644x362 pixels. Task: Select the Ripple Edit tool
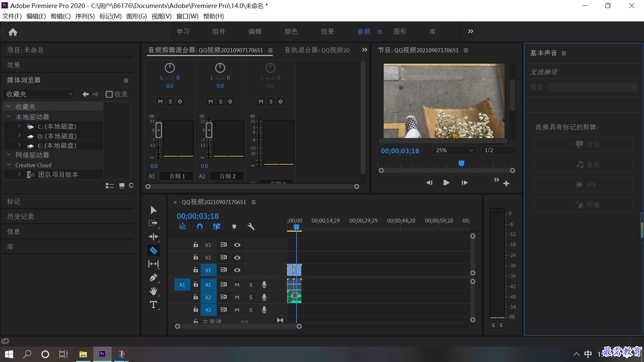pos(153,237)
